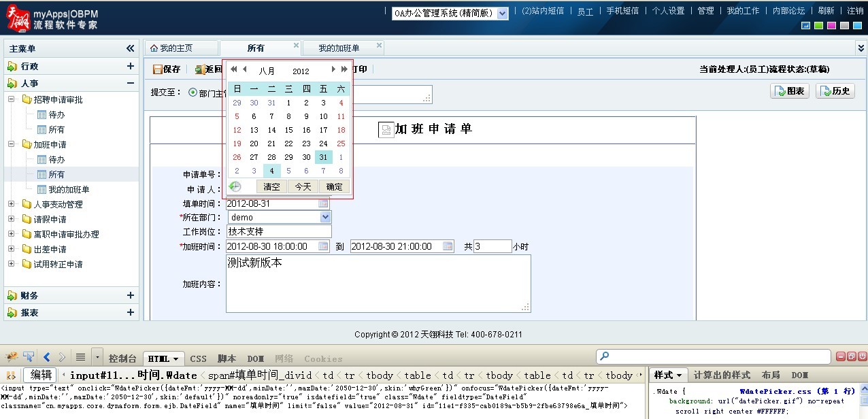This screenshot has width=868, height=419.
Task: Click the 历史 history button
Action: (x=835, y=91)
